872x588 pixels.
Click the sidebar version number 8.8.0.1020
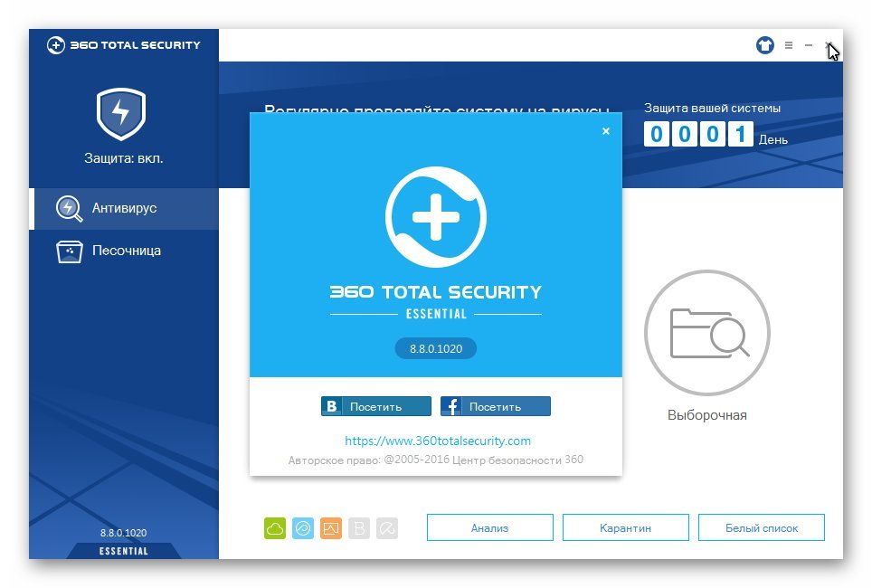tap(123, 533)
